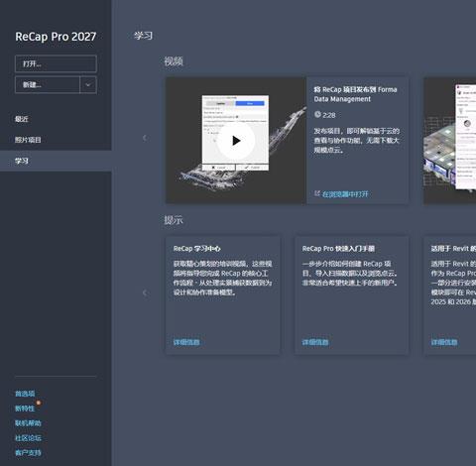Click the 新建... button
This screenshot has height=466, width=476.
48,85
